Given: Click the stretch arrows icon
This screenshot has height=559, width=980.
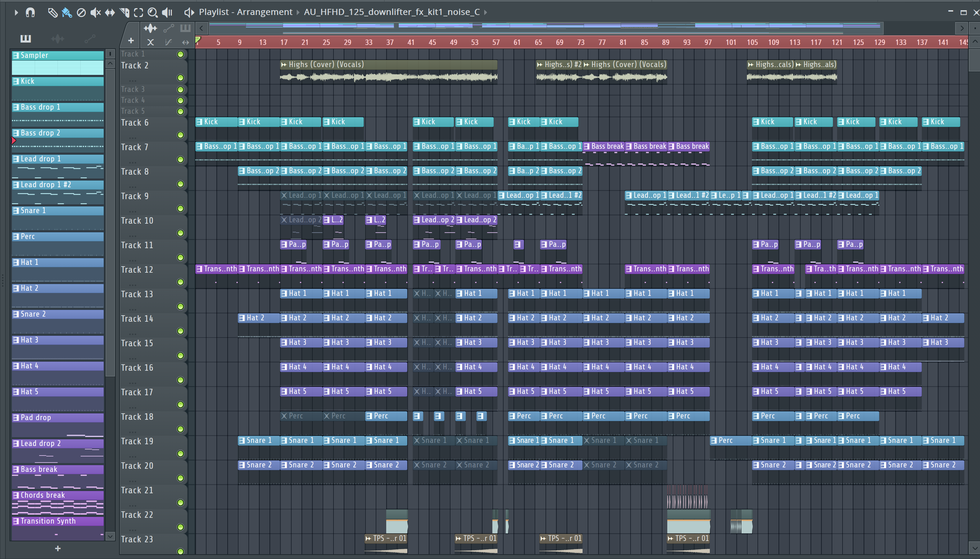Looking at the screenshot, I should [x=185, y=42].
